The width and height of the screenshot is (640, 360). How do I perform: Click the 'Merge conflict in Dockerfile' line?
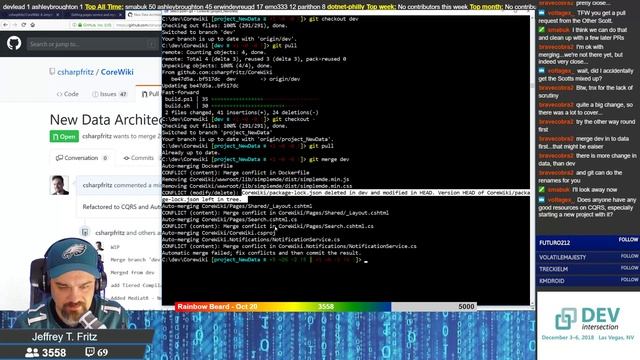coord(236,173)
